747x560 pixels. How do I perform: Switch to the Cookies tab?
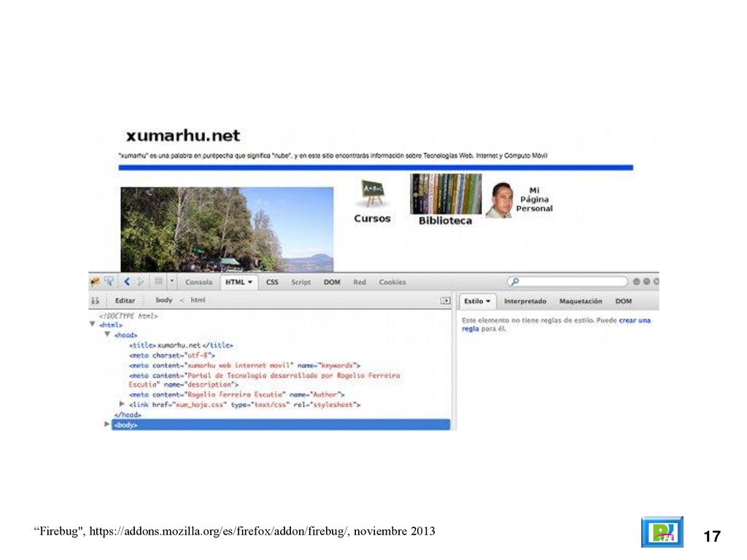[x=392, y=282]
